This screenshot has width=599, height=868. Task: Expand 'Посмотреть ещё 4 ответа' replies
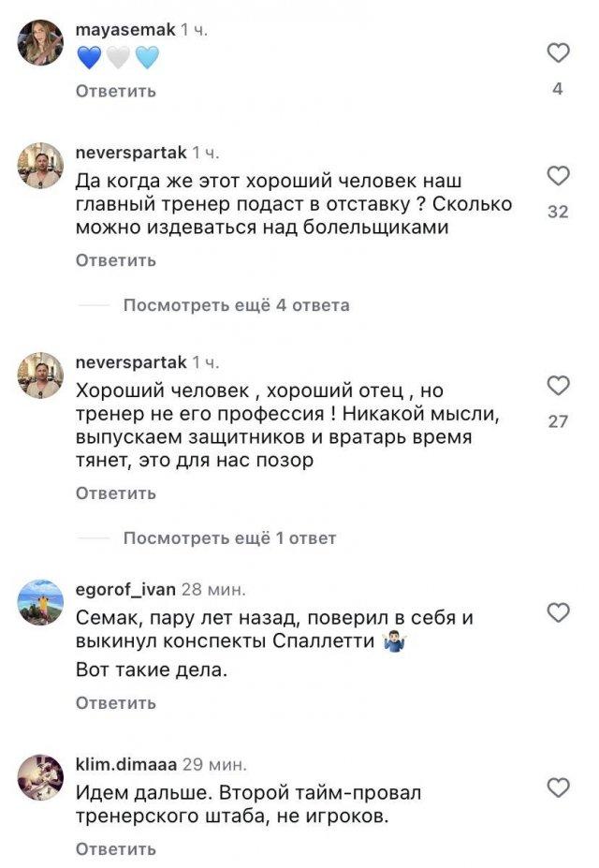(x=236, y=305)
